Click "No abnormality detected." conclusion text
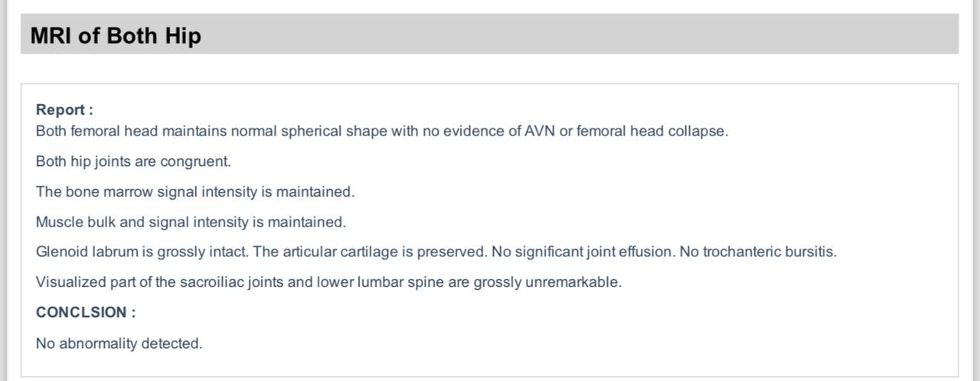The height and width of the screenshot is (381, 980). point(119,344)
